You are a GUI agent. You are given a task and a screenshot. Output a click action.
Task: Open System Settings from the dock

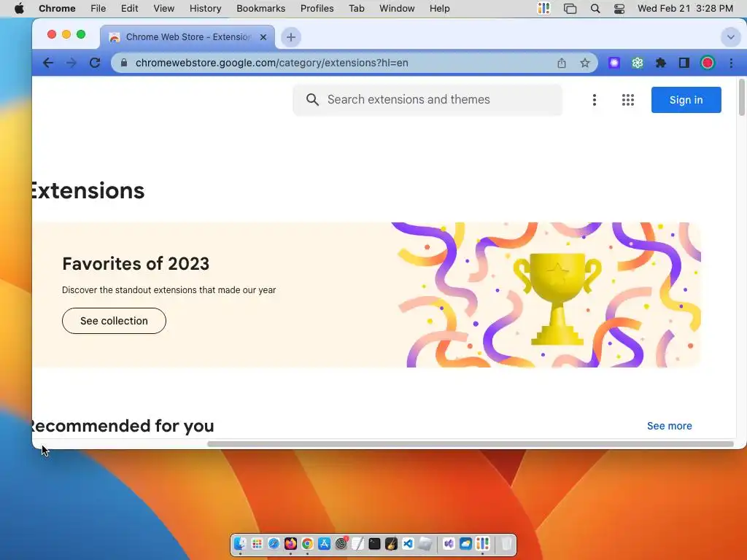[x=341, y=543]
